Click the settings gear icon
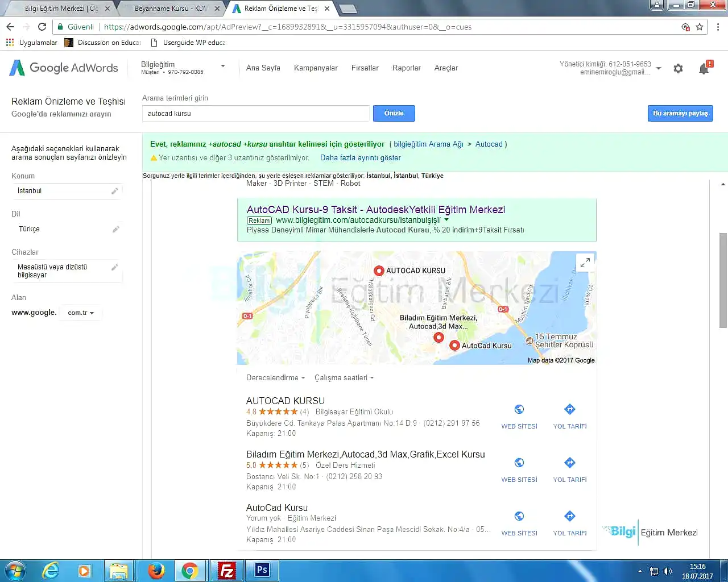 click(678, 69)
